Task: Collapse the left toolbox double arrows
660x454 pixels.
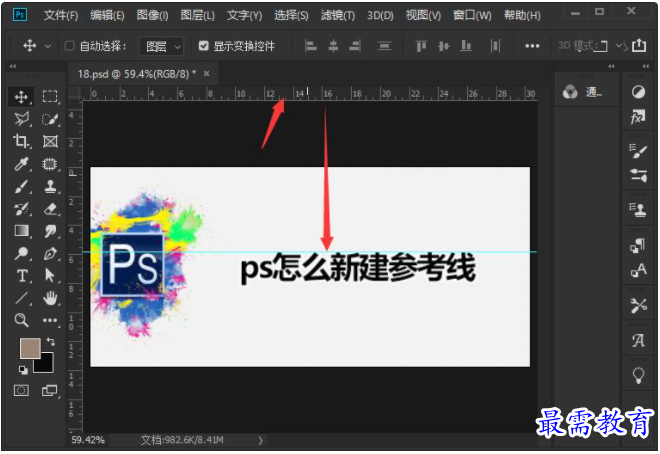Action: click(x=13, y=66)
